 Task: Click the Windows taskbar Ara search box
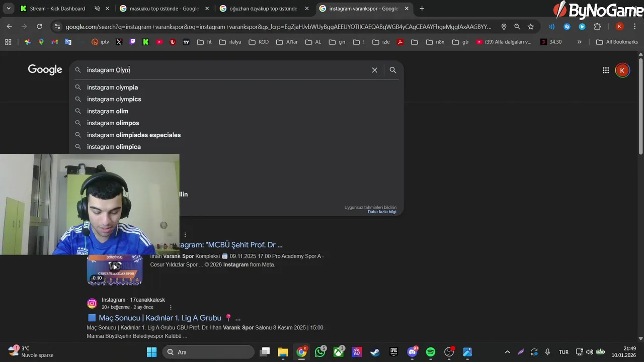(208, 352)
